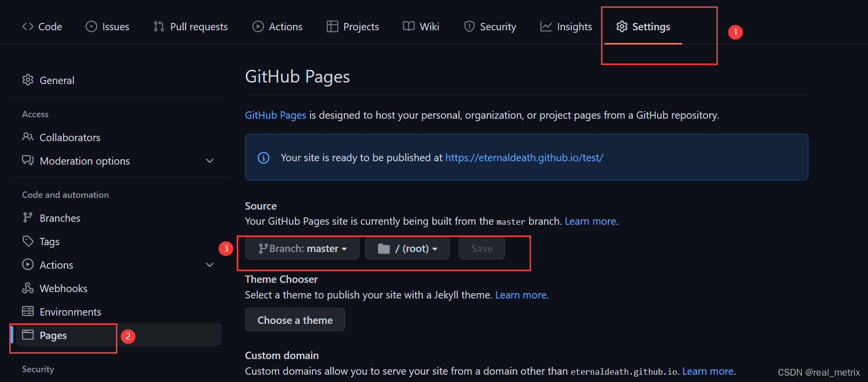Image resolution: width=868 pixels, height=382 pixels.
Task: Click the disabled Save button
Action: tap(482, 248)
